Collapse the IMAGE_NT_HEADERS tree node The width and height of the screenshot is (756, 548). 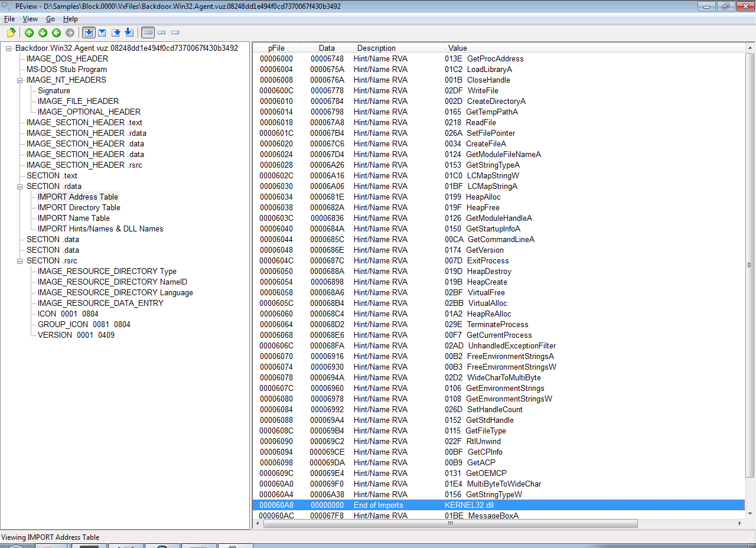pyautogui.click(x=19, y=80)
